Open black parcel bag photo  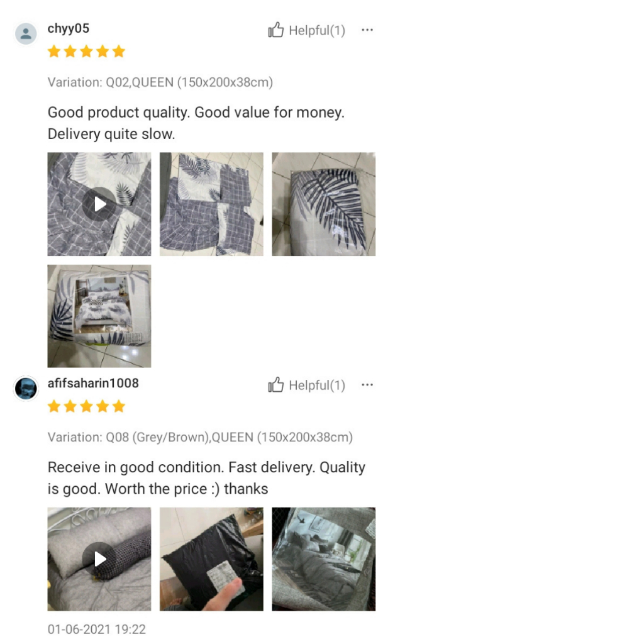[x=211, y=559]
